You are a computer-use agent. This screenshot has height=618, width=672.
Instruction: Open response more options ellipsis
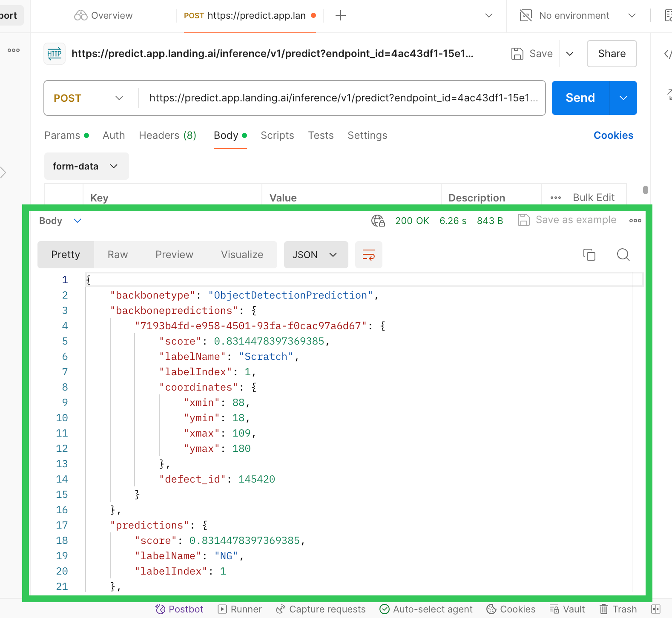[x=635, y=221]
